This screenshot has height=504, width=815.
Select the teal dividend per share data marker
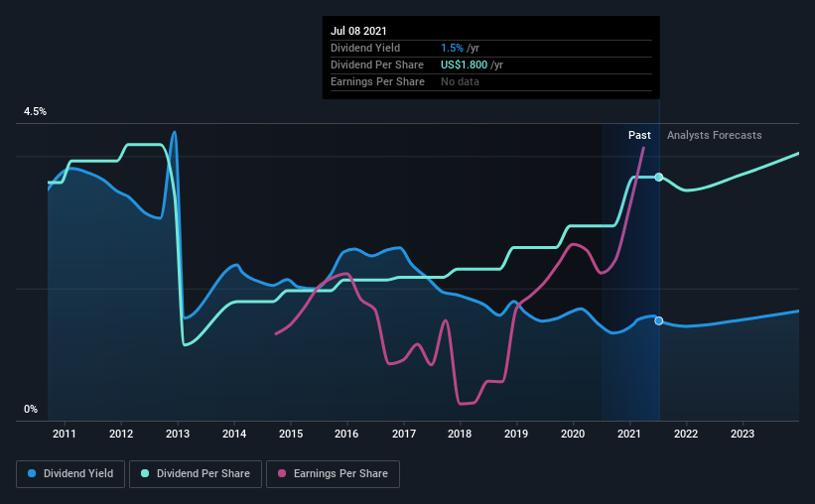pos(658,178)
